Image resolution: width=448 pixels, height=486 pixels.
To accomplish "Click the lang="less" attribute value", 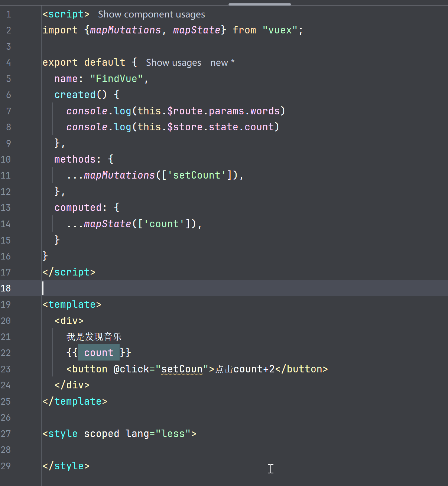I will click(173, 434).
